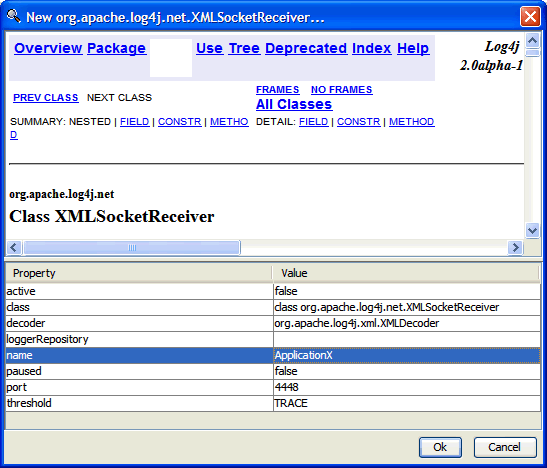The image size is (547, 468).
Task: Click the Property column header
Action: (x=139, y=273)
